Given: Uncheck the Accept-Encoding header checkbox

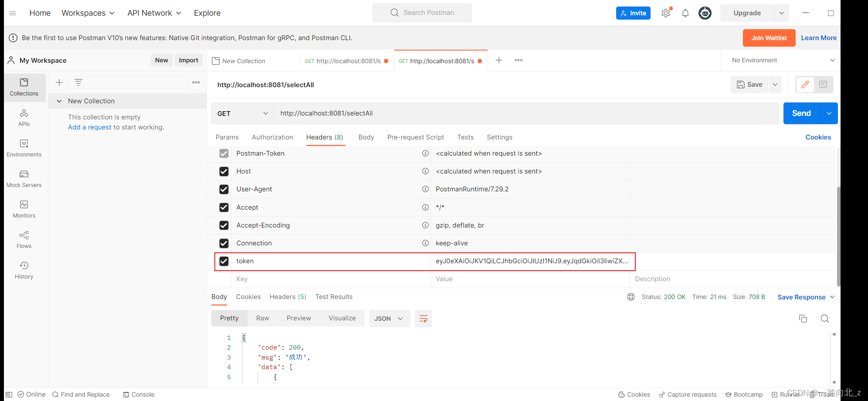Looking at the screenshot, I should coord(224,225).
